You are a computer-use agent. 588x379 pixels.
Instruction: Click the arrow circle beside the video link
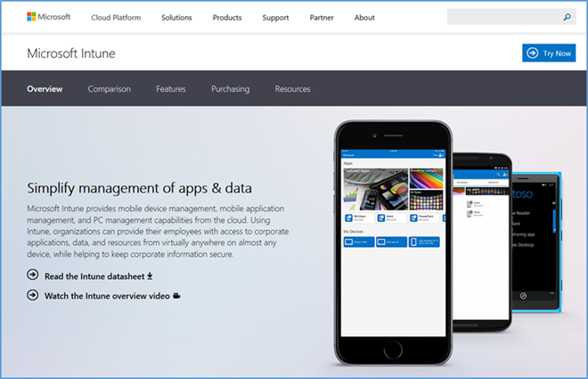click(x=33, y=295)
